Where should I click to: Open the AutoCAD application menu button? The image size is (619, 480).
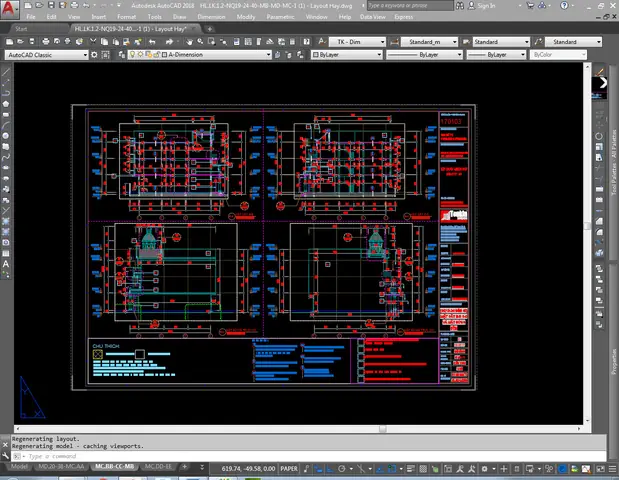[x=8, y=9]
